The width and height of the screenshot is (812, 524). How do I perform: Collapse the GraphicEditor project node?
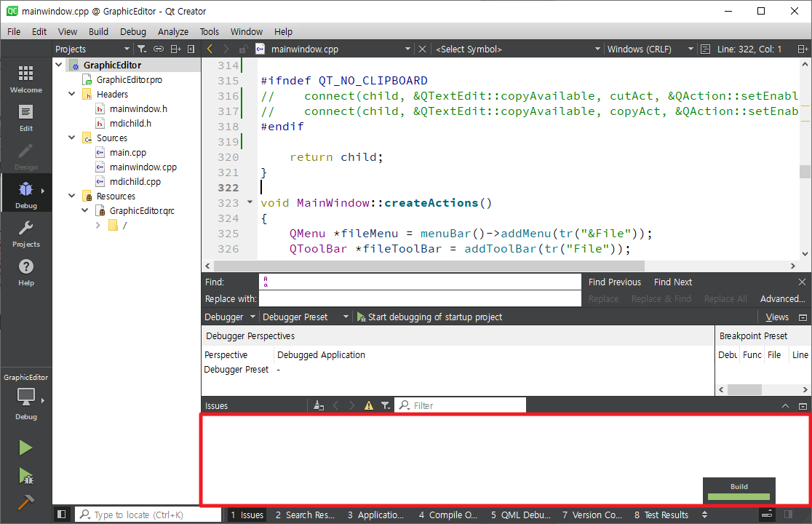click(x=59, y=65)
